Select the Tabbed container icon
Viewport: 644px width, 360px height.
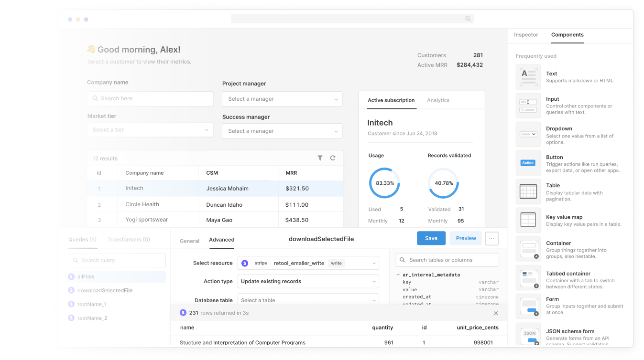528,278
